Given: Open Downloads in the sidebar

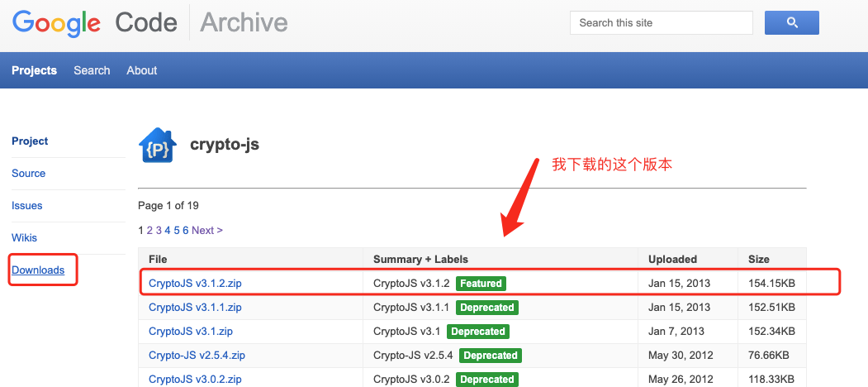Looking at the screenshot, I should point(38,270).
